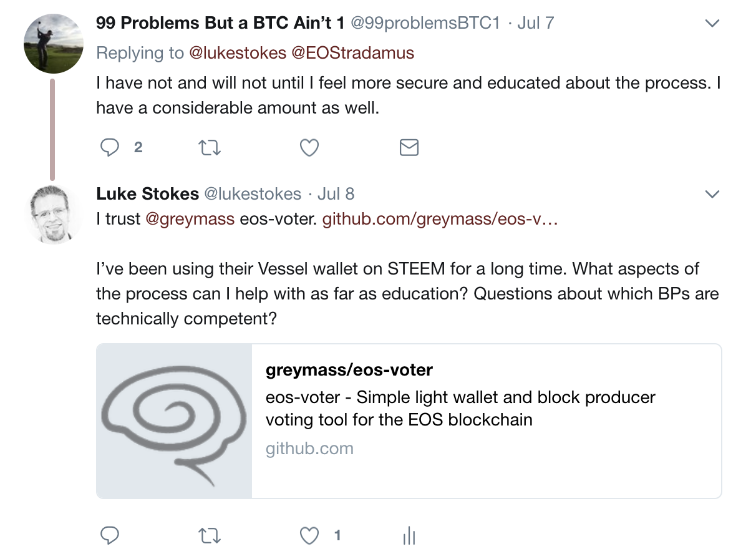
Task: Open the @EOStradamus mention link
Action: point(352,53)
